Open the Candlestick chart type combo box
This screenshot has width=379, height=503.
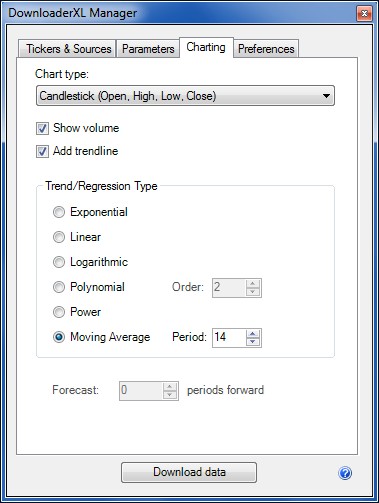click(x=185, y=96)
